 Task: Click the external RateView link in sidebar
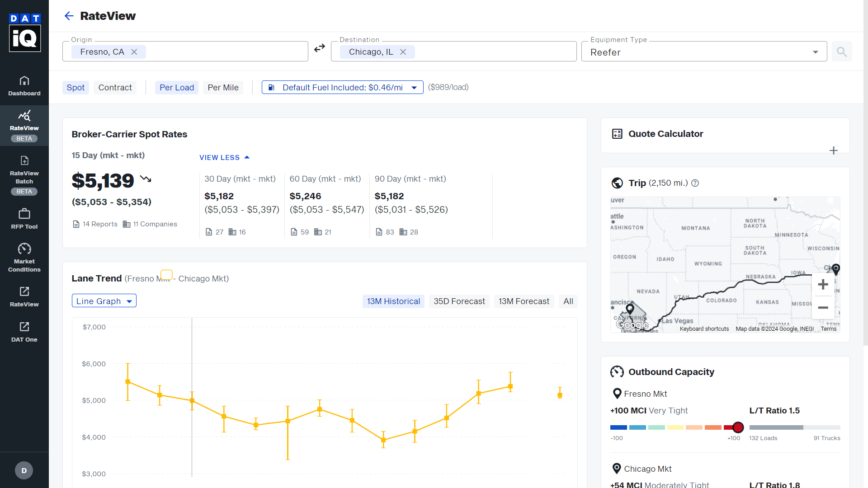[x=24, y=297]
